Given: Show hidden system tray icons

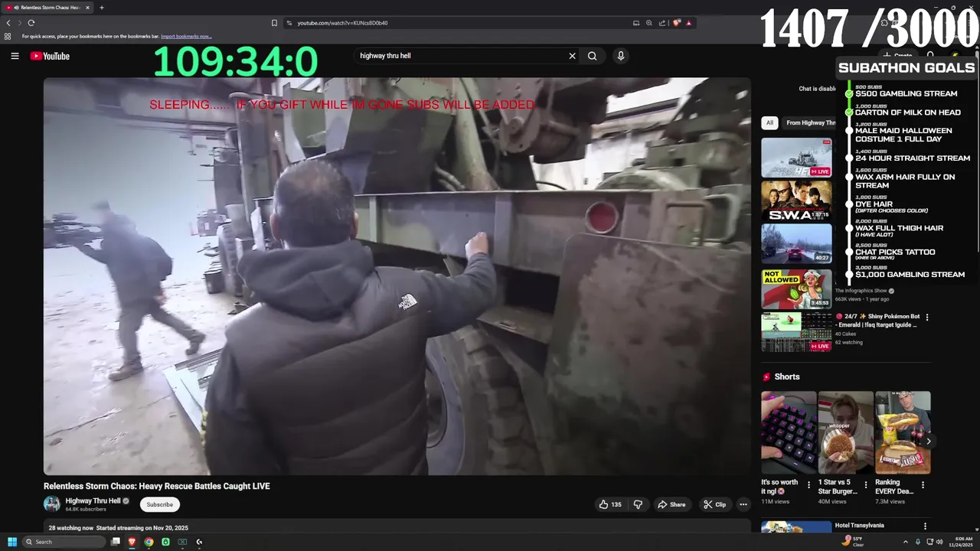Looking at the screenshot, I should [x=905, y=542].
